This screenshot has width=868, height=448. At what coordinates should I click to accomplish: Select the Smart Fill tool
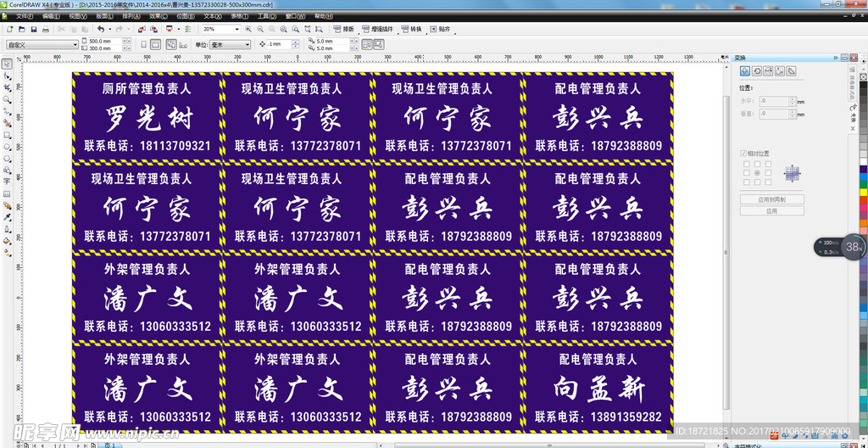tap(7, 122)
